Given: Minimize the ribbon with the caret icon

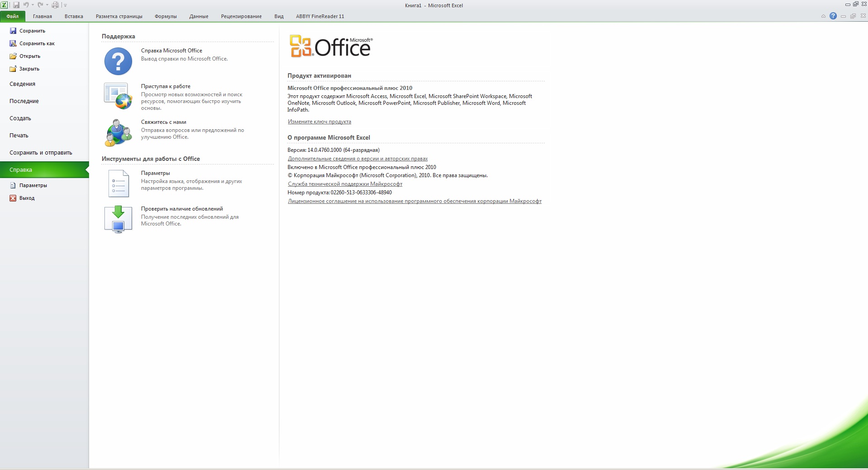Looking at the screenshot, I should click(x=823, y=16).
